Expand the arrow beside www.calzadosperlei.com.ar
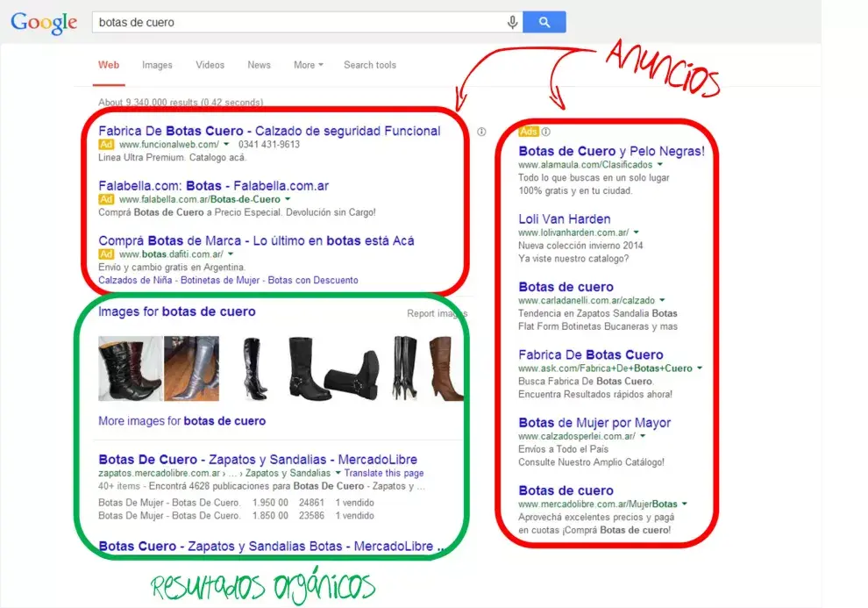 coord(643,436)
